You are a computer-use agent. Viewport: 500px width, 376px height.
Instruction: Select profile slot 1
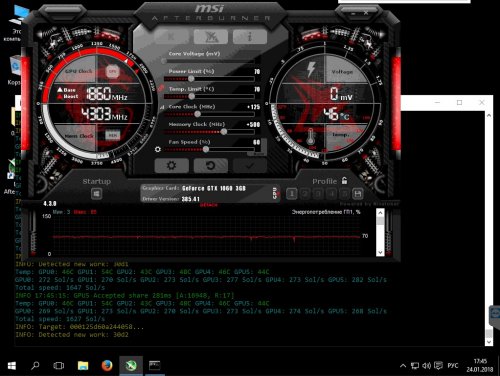point(292,194)
